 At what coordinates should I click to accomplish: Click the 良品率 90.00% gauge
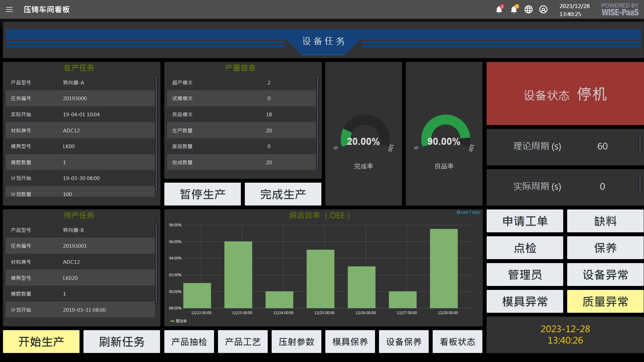coord(444,134)
